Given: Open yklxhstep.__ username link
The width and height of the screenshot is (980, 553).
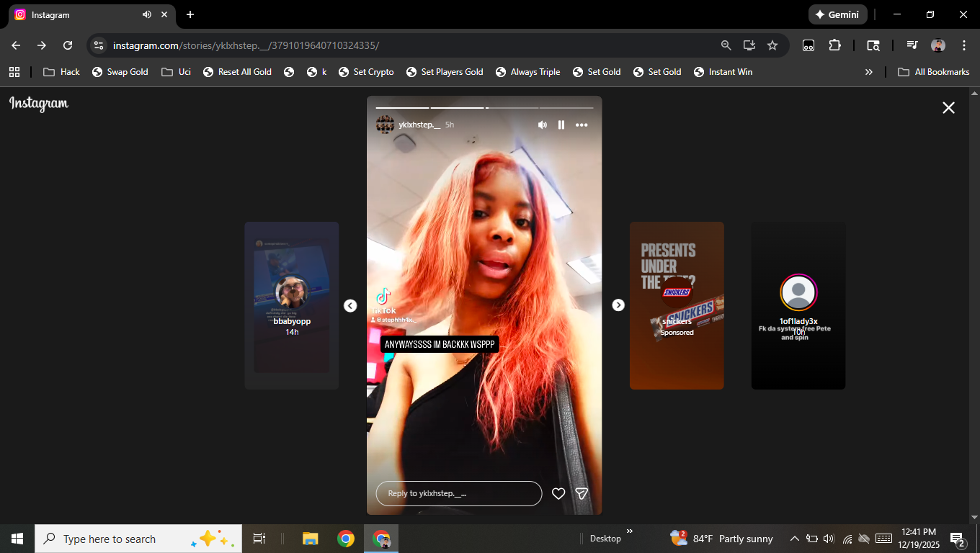Looking at the screenshot, I should pos(419,125).
